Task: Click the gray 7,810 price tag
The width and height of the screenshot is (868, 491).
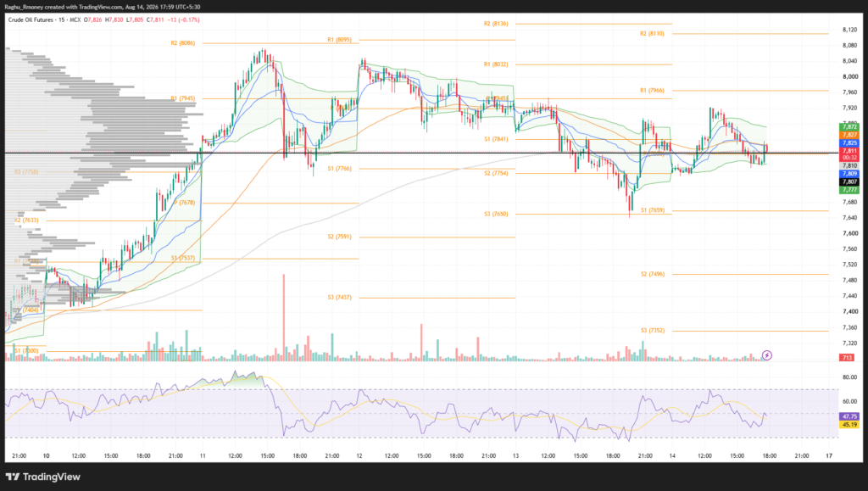Action: point(849,165)
